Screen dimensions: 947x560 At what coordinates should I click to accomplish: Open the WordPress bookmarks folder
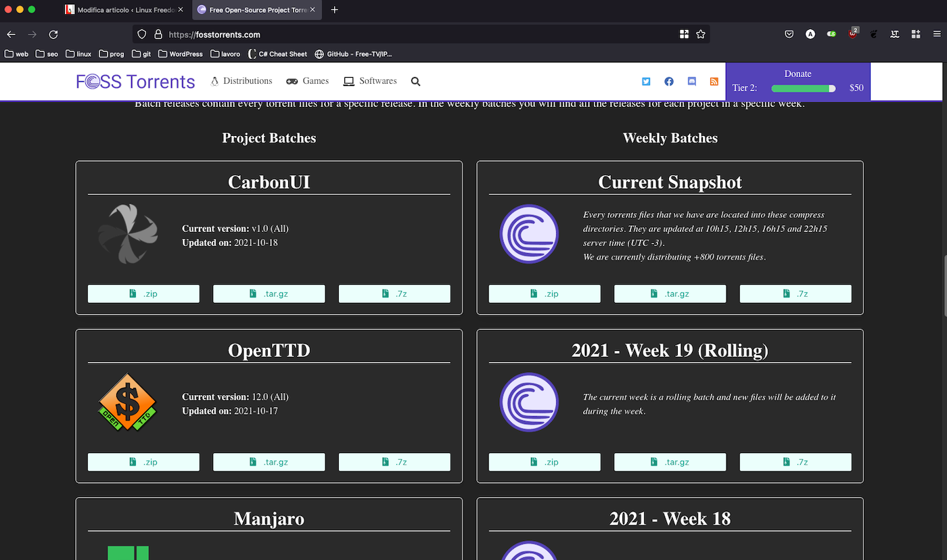180,53
